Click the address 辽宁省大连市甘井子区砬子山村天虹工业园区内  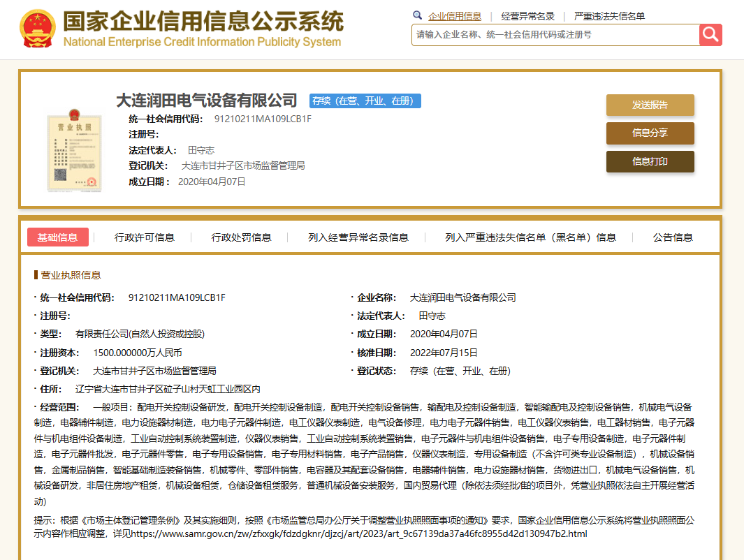pos(168,390)
